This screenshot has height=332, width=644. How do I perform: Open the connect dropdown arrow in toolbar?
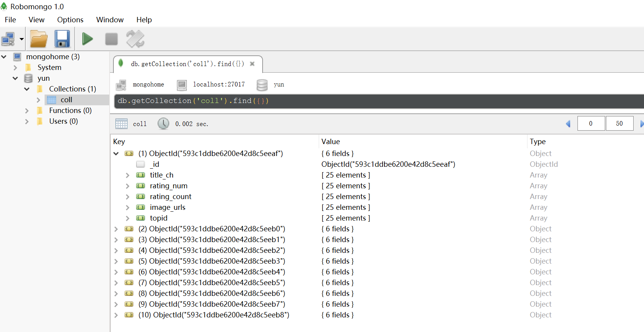(22, 39)
